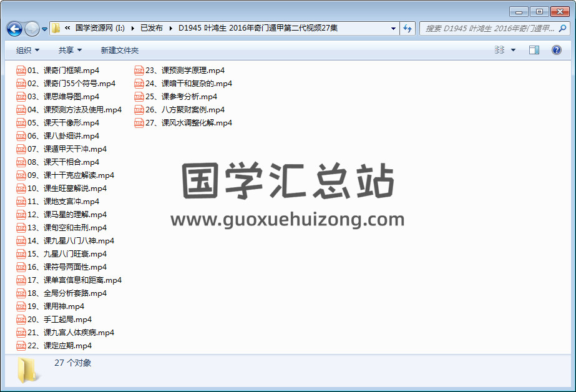Select file name 24、课暗干和复杂的.mp4
This screenshot has height=392, width=576.
[x=189, y=84]
